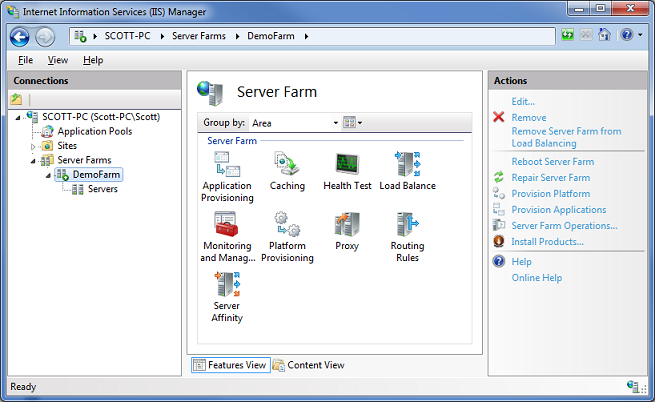
Task: Click Install Products... link
Action: point(547,242)
